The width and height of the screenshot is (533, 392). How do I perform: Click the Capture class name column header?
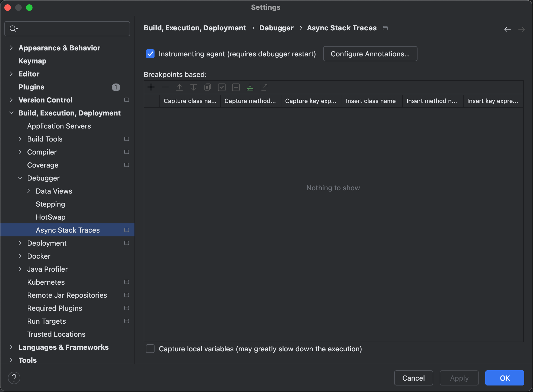pyautogui.click(x=190, y=101)
